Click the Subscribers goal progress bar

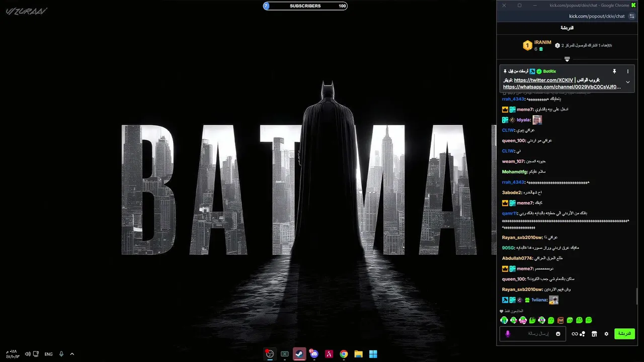click(305, 6)
